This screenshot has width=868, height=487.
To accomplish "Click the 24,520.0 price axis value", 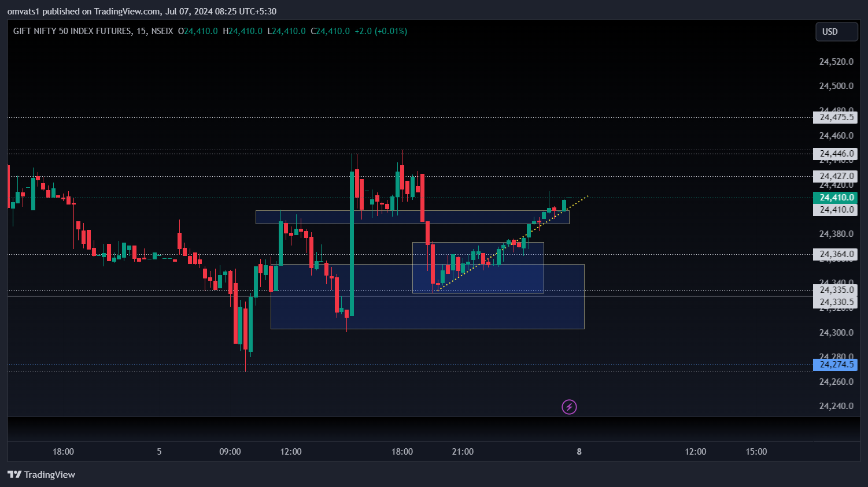I will tap(836, 62).
